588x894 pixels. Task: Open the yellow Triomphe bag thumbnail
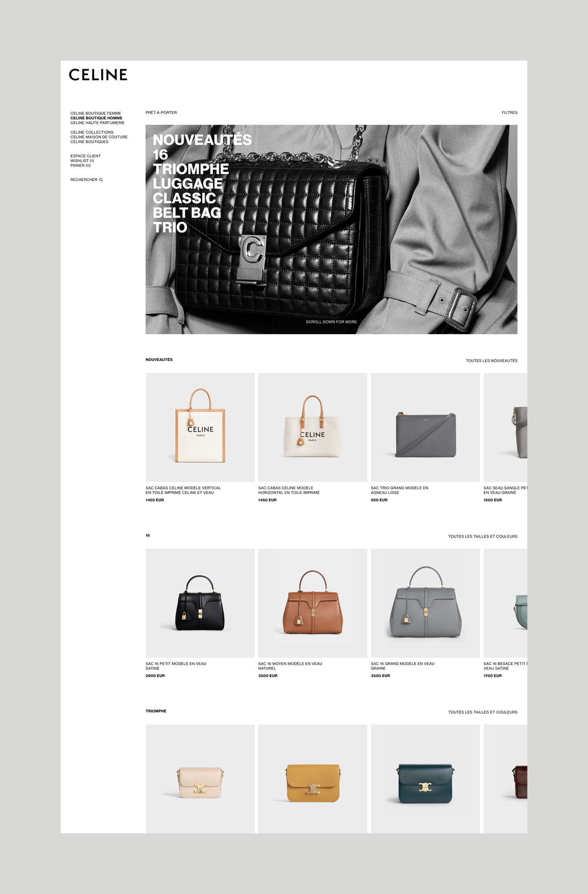[x=313, y=779]
